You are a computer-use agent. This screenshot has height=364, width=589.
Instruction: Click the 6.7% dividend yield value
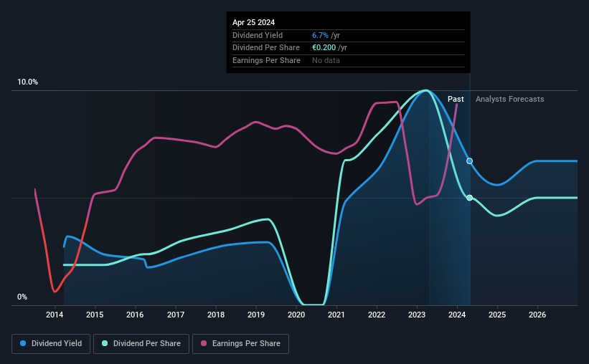click(x=320, y=35)
